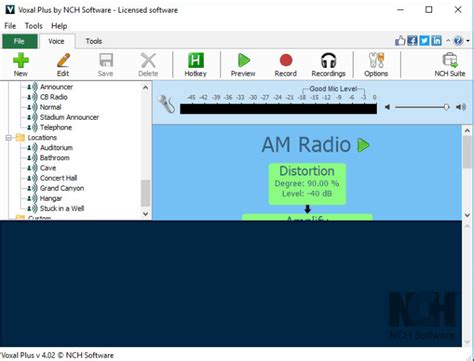Open the Options dialog
Image resolution: width=474 pixels, height=361 pixels.
pos(376,65)
